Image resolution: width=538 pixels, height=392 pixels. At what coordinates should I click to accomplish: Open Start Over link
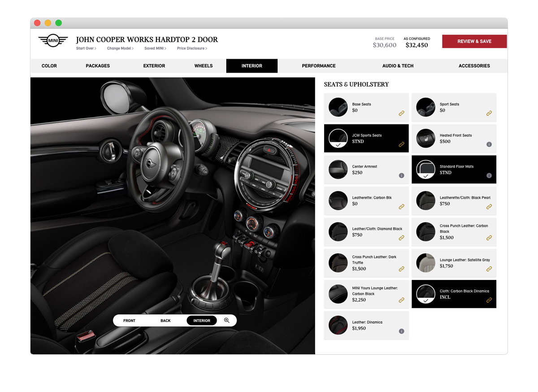(x=86, y=48)
